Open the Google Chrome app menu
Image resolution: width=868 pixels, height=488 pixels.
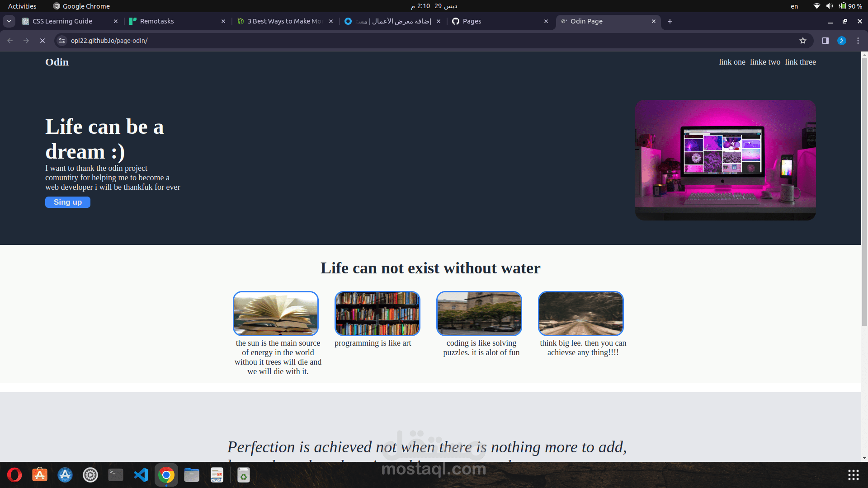(81, 6)
